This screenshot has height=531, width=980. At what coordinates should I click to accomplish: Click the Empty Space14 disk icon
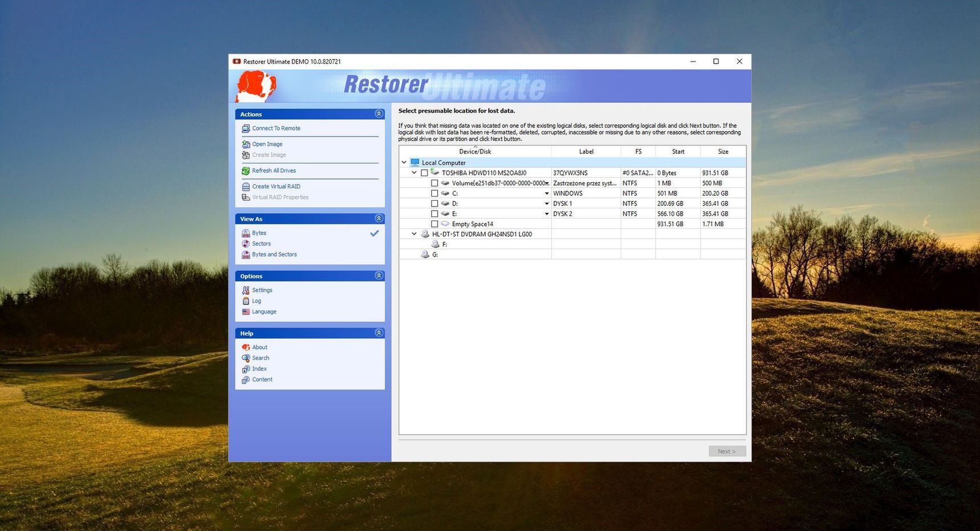pos(445,224)
